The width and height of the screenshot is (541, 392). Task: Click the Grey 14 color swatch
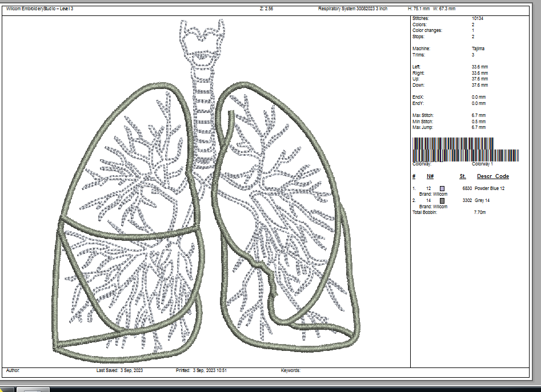coord(442,201)
